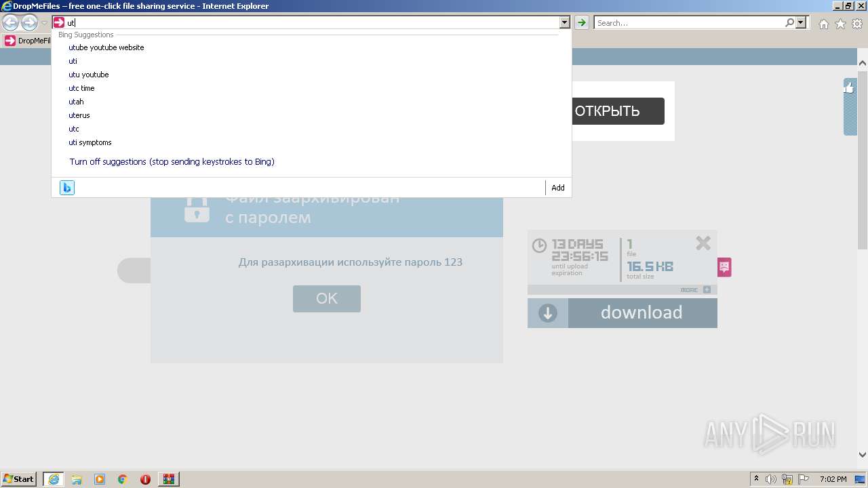
Task: Click the browser Forward arrow button
Action: tap(29, 23)
